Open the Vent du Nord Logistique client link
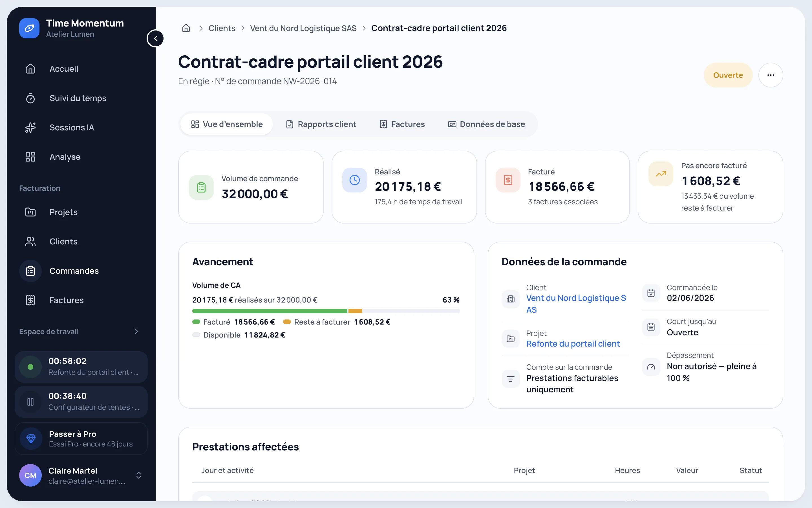Viewport: 812px width, 508px height. pyautogui.click(x=576, y=304)
